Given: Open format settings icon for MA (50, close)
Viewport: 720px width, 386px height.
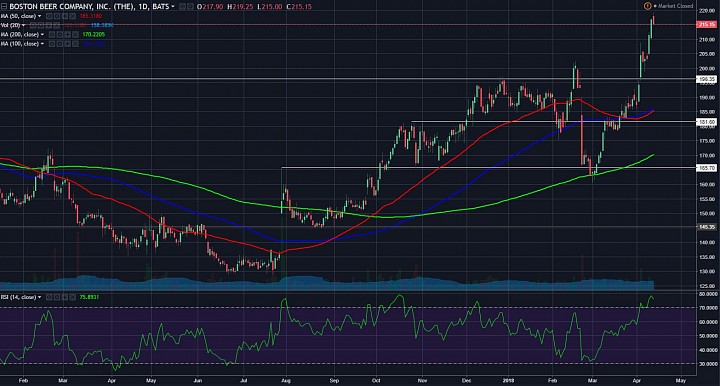Looking at the screenshot, I should pos(56,16).
